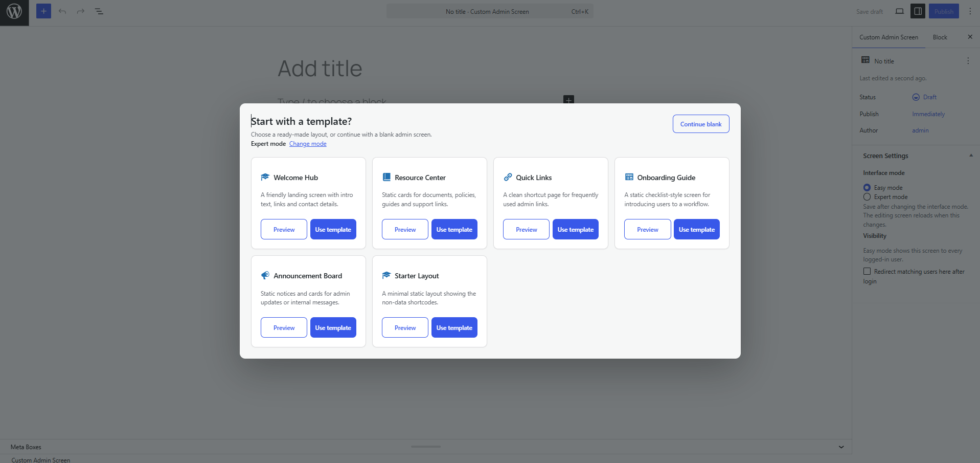Screen dimensions: 980x463
Task: Click the Welcome Hub card icon
Action: point(265,177)
